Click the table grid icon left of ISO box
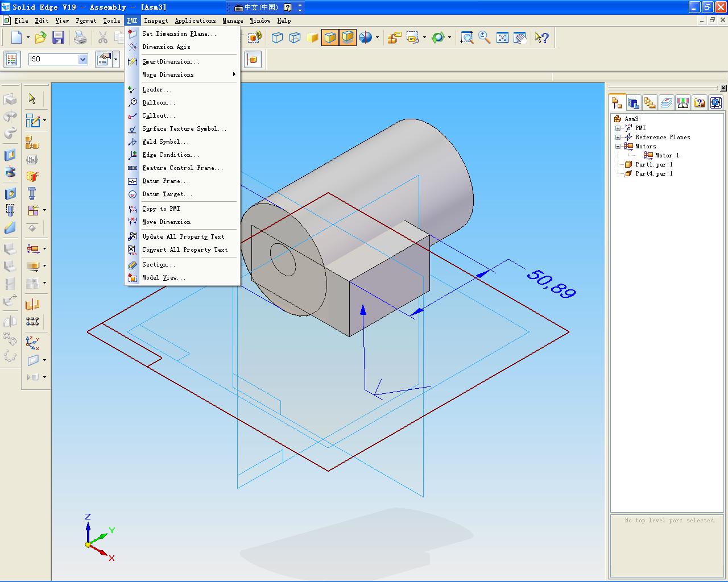 click(x=12, y=59)
